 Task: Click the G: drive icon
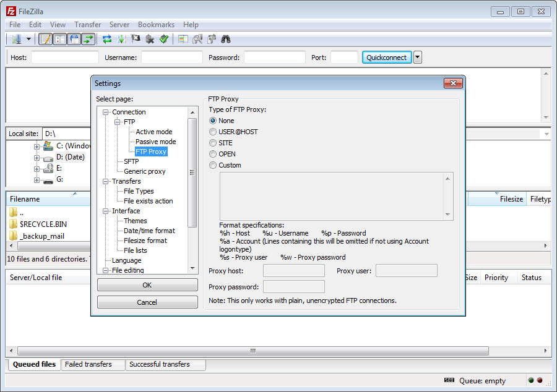(x=48, y=181)
